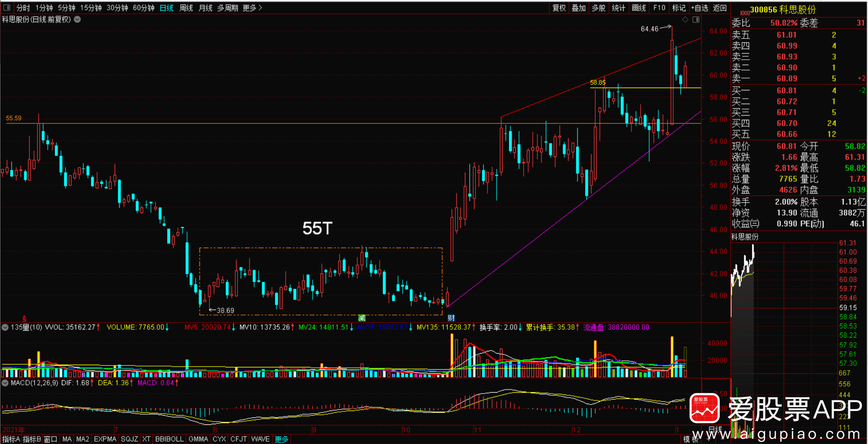Click the 标记 mark button
Viewport: 868px width, 444px height.
(x=679, y=8)
